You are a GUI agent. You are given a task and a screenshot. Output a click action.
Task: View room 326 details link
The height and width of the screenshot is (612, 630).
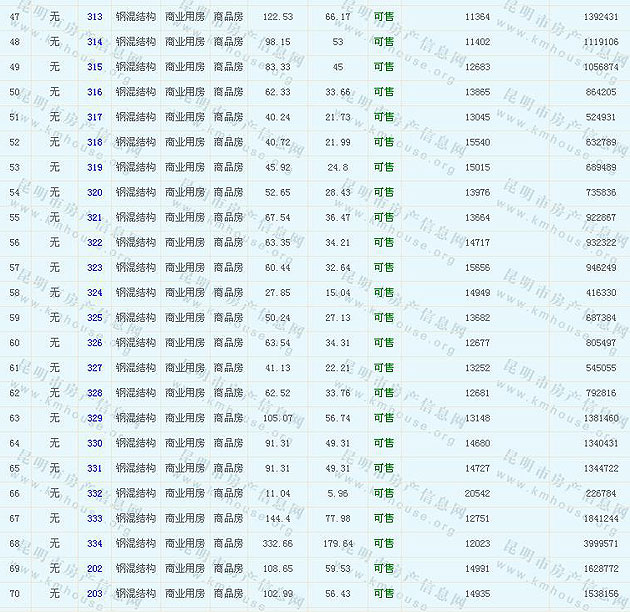coord(95,343)
